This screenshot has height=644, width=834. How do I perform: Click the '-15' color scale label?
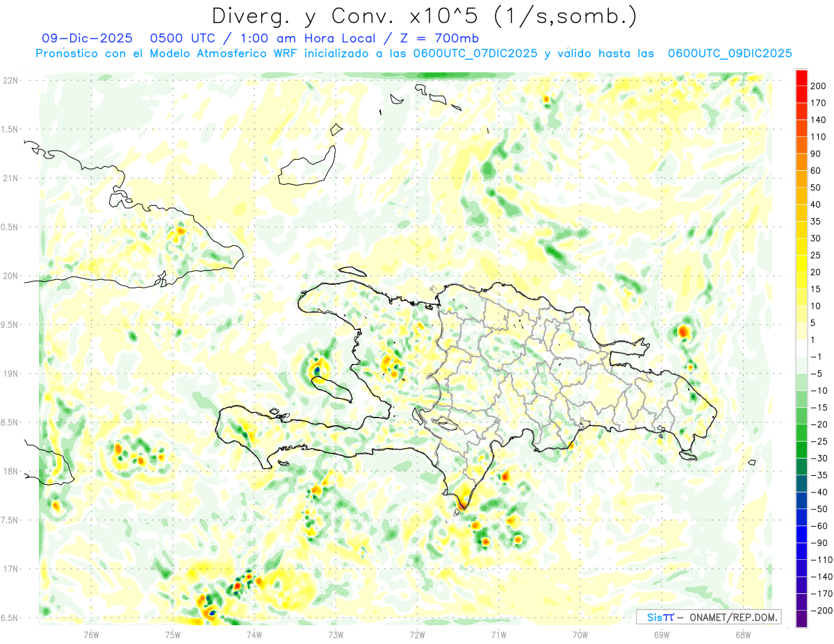(x=821, y=408)
